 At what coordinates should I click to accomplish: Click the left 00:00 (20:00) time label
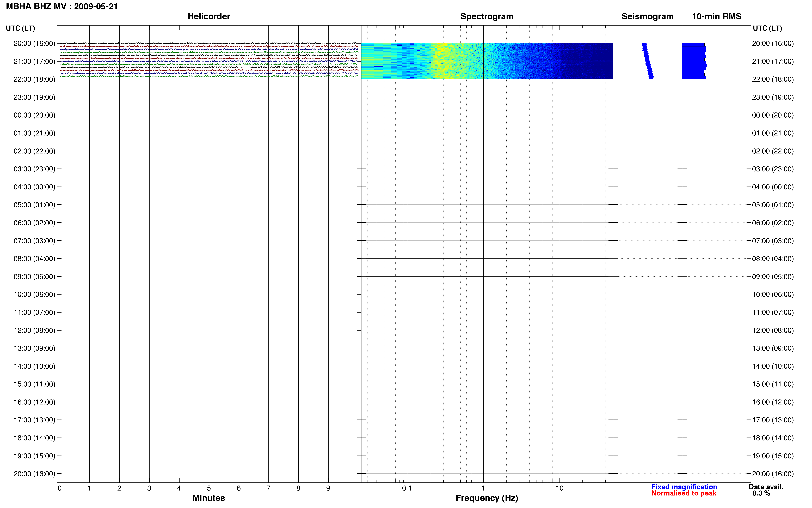click(34, 115)
